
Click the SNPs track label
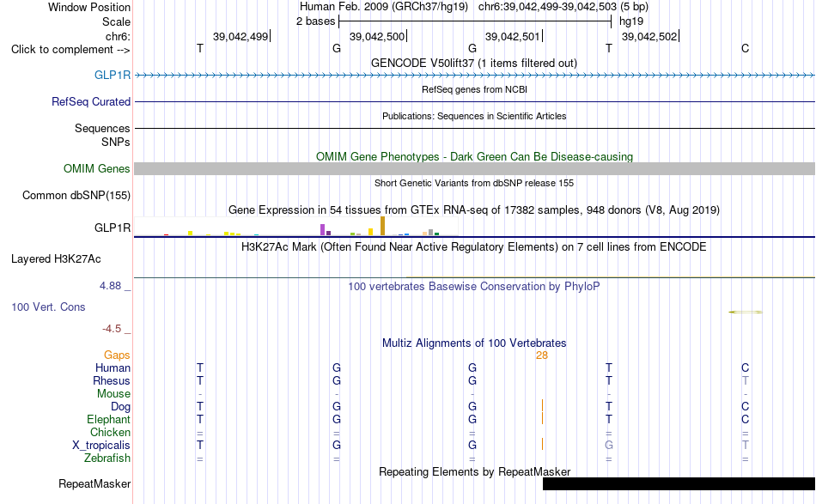[116, 142]
